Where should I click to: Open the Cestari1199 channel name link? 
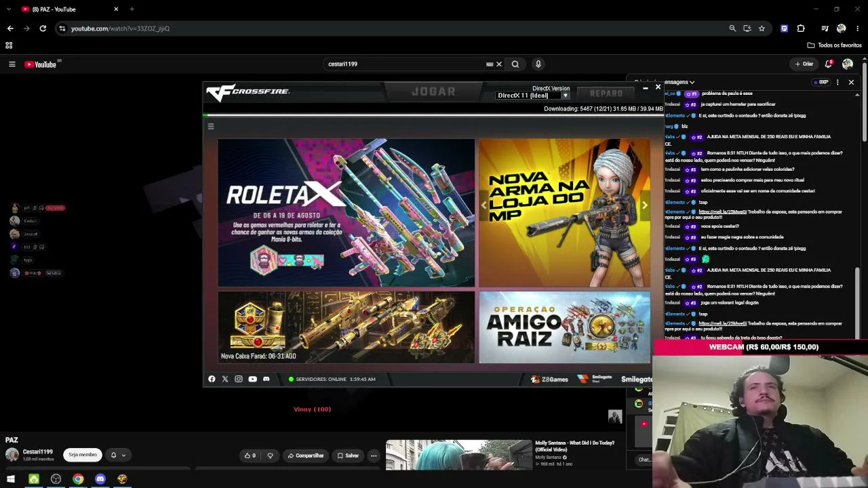pos(37,452)
